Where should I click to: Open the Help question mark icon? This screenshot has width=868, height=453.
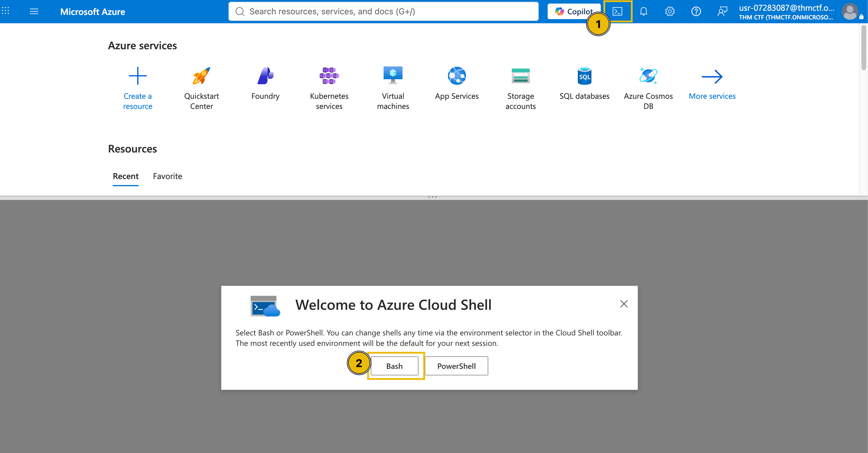tap(696, 11)
